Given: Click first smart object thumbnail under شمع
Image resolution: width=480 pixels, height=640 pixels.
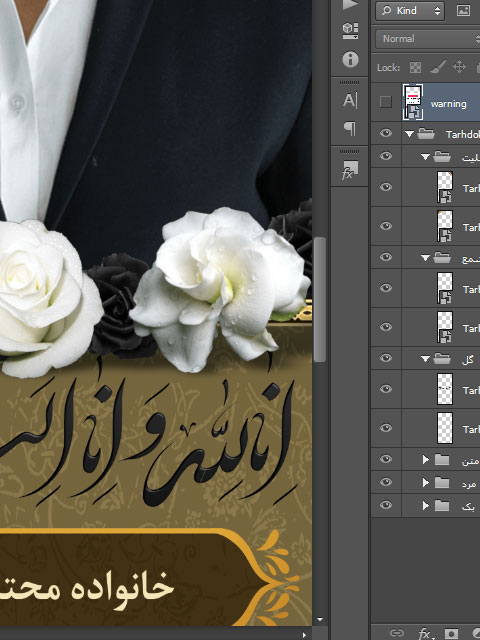Looking at the screenshot, I should [445, 288].
